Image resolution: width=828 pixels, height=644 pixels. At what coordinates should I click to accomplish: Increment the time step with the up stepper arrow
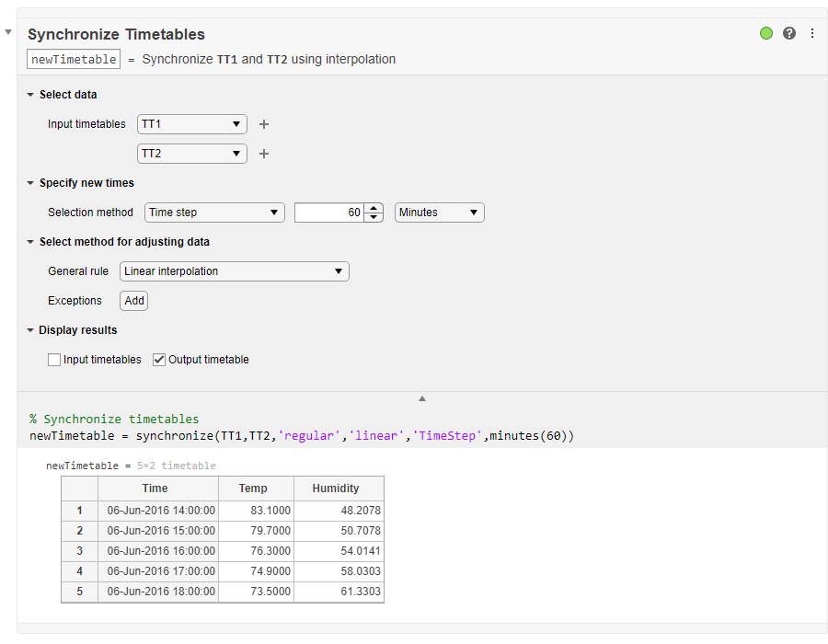coord(373,208)
